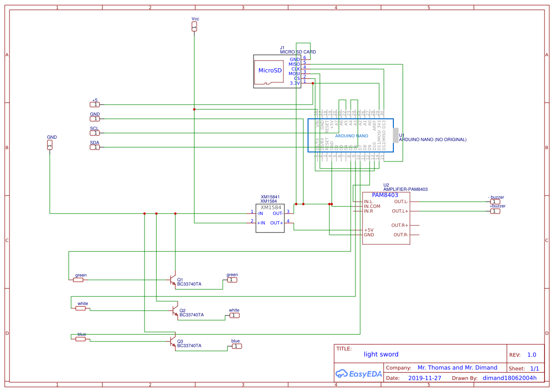Select the SDA connector pin
The image size is (554, 392).
pos(95,147)
